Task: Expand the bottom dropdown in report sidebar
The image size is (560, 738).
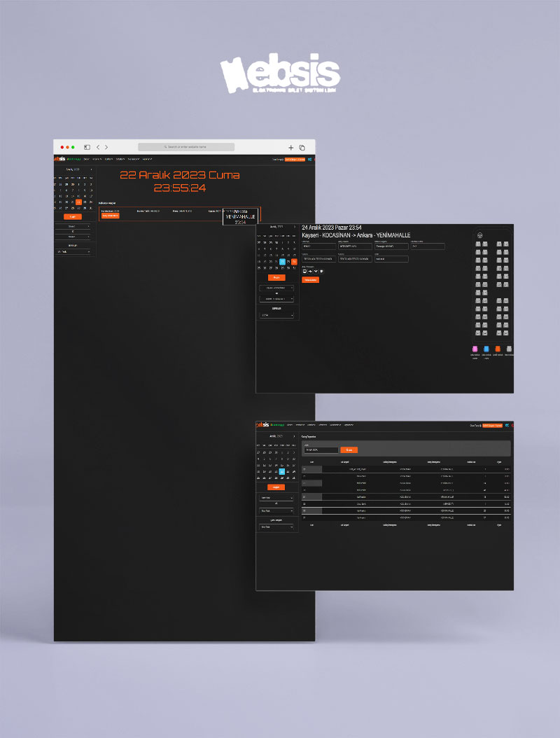Action: pyautogui.click(x=276, y=527)
